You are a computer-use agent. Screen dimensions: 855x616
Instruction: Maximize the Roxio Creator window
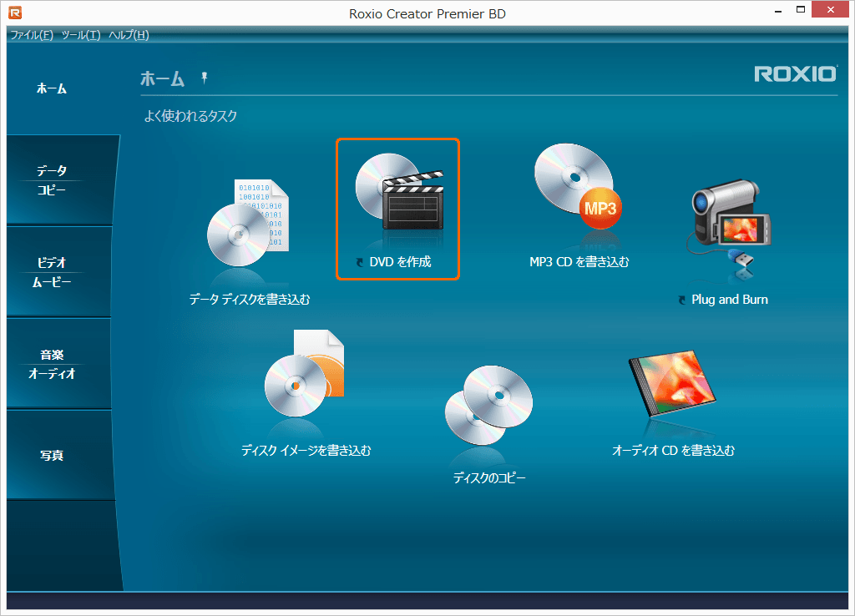[801, 10]
